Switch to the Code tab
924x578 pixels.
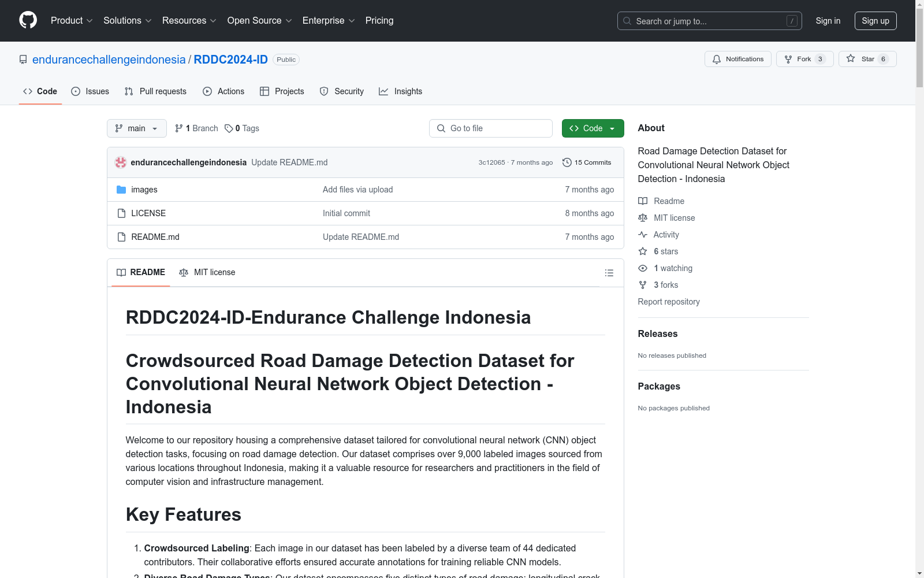pos(40,91)
